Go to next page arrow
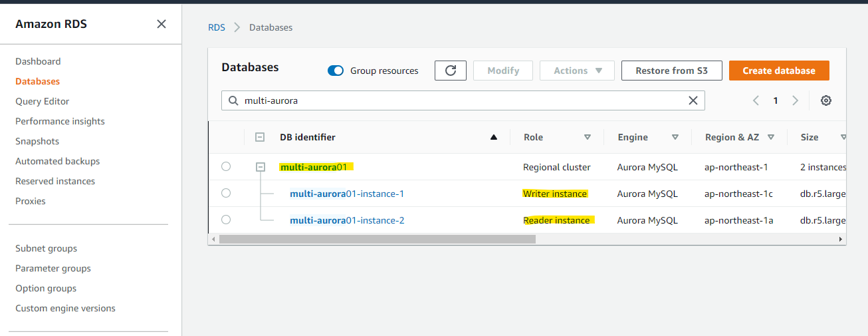This screenshot has height=336, width=868. tap(796, 100)
